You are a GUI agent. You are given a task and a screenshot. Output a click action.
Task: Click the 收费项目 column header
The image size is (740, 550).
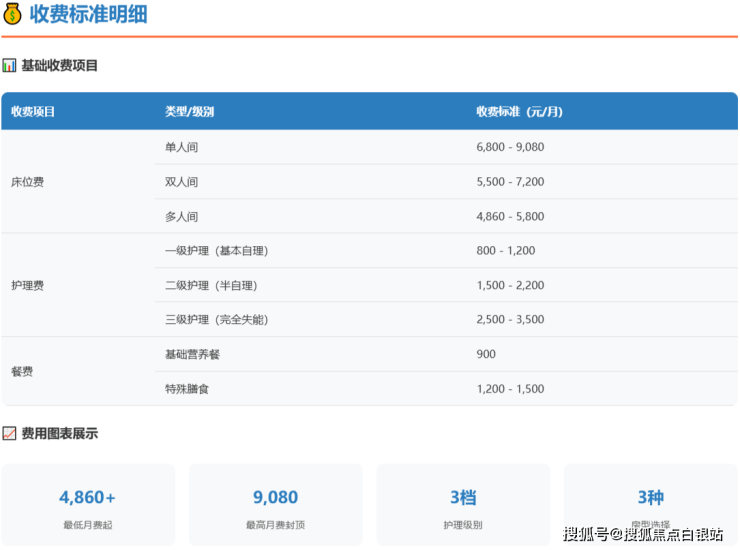coord(33,112)
